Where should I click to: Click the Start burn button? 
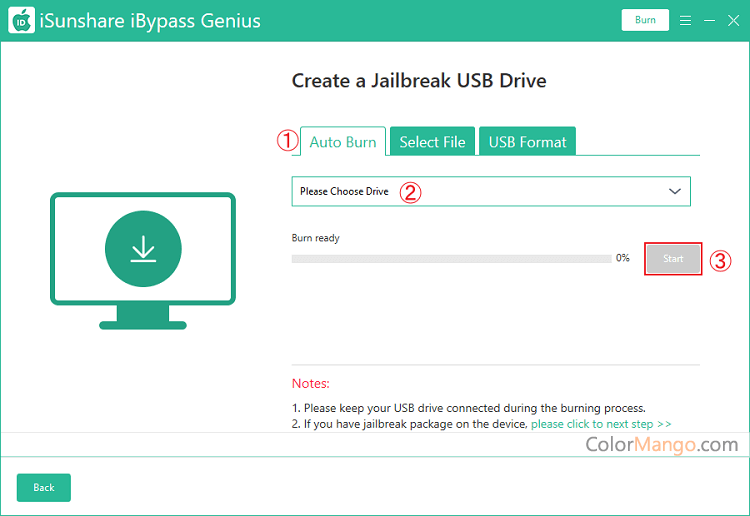click(x=673, y=259)
